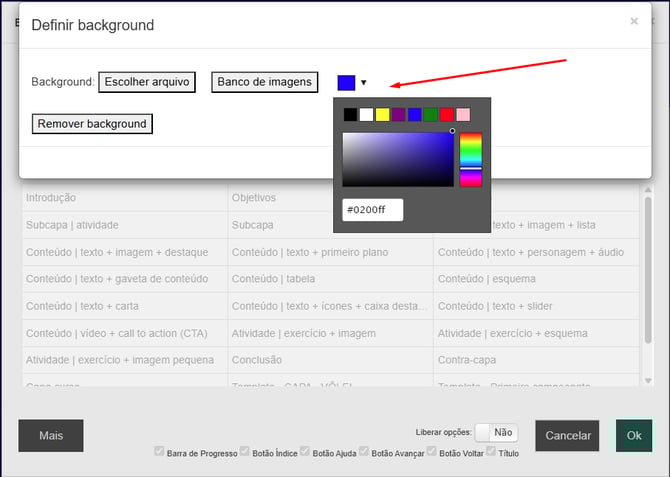Choose the red preset color swatch

446,115
